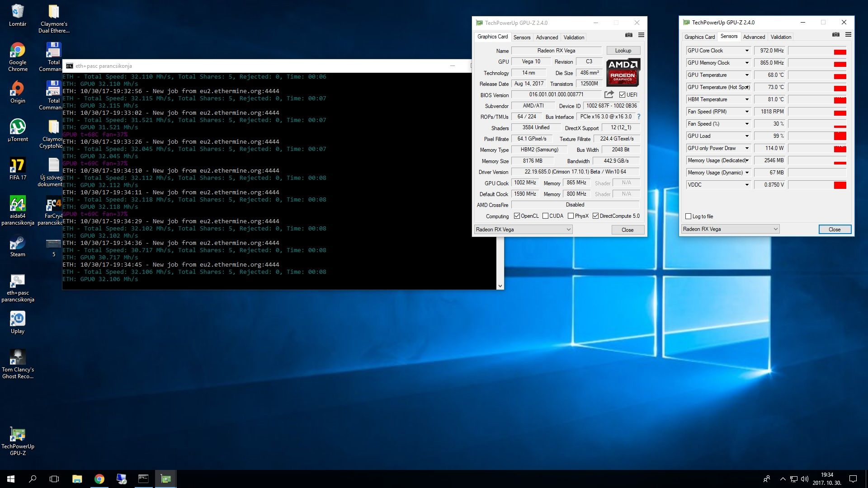Click the console scrollbar down arrow
The image size is (868, 488).
tap(500, 286)
